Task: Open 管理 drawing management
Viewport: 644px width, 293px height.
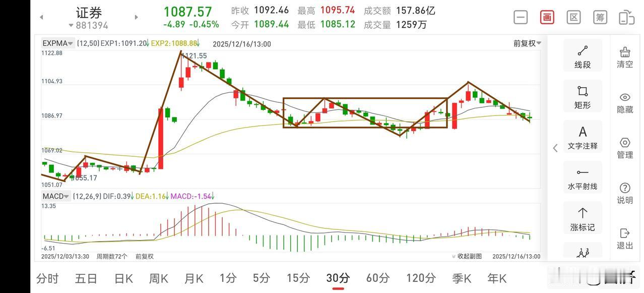Action: [625, 148]
